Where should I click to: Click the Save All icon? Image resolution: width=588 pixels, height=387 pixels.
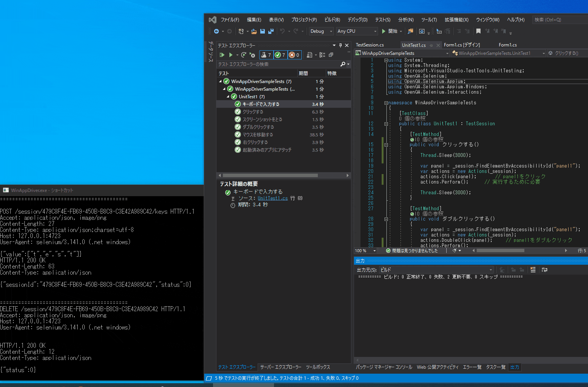271,31
